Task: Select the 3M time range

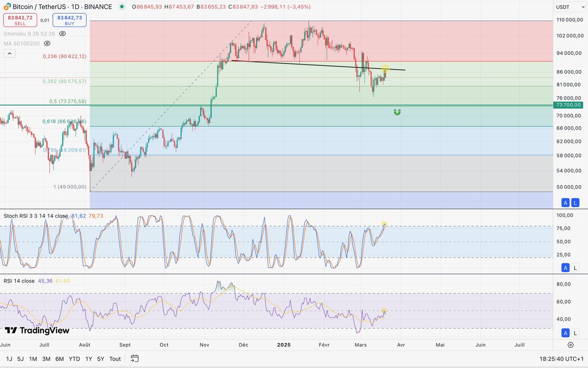Action: coord(46,359)
